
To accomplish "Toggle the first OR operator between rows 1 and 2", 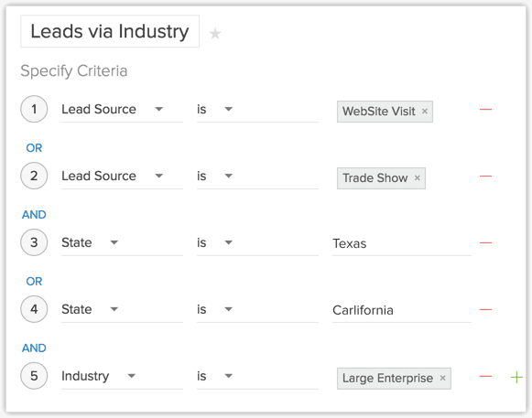I will coord(34,148).
